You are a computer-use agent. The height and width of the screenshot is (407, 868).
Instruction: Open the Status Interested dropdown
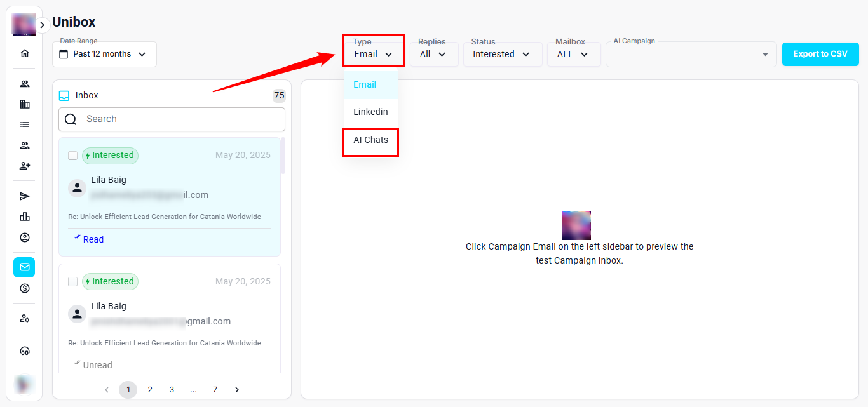click(501, 55)
